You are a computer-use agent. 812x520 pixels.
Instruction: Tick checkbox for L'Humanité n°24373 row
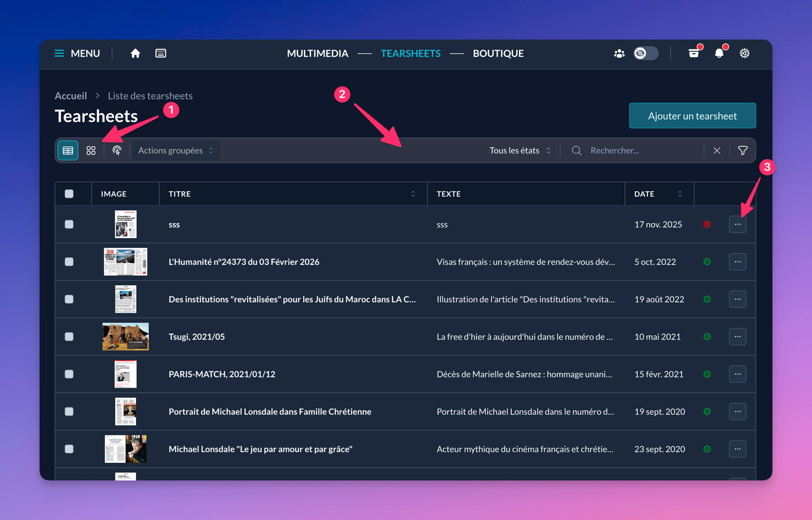click(69, 262)
